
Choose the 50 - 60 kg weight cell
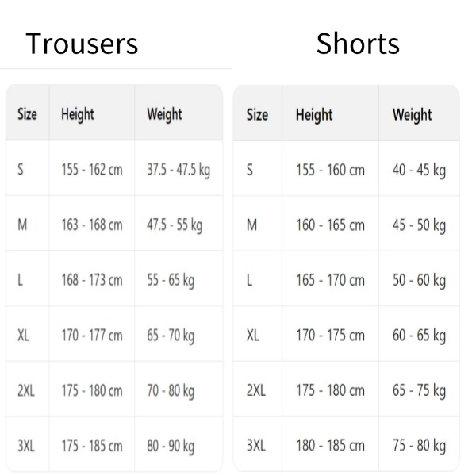point(419,280)
